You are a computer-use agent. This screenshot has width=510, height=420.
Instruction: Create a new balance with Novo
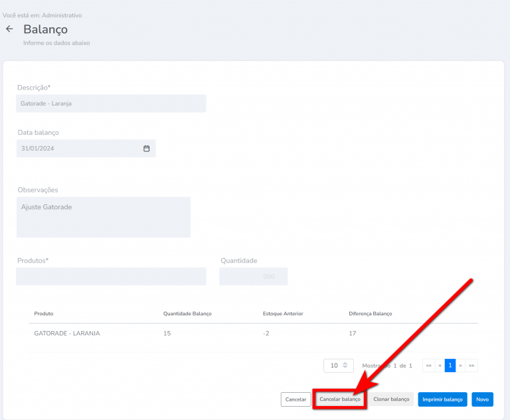click(x=482, y=399)
